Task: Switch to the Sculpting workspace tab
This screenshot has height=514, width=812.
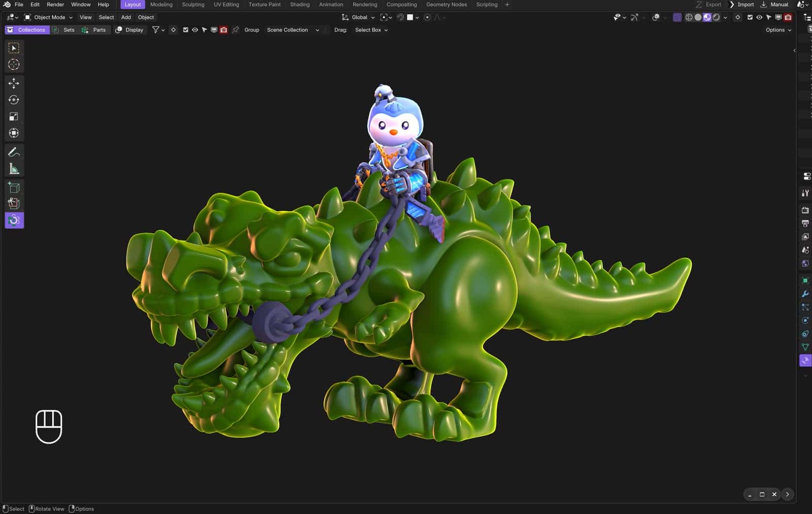Action: [193, 4]
